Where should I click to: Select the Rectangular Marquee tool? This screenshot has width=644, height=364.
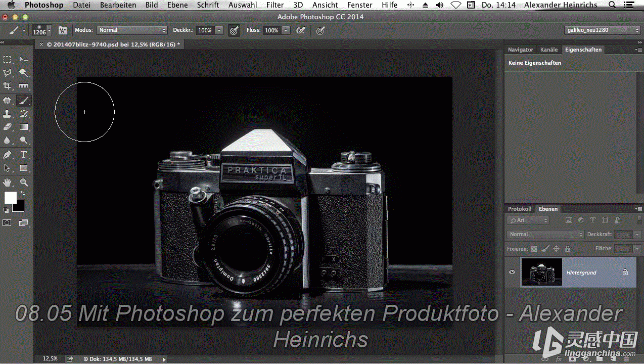tap(8, 60)
